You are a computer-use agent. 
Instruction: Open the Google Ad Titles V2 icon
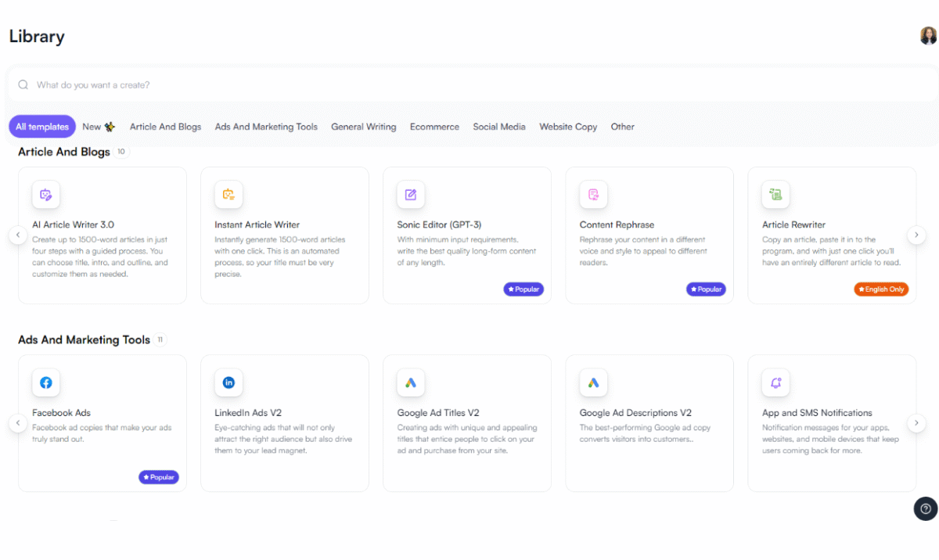[411, 382]
